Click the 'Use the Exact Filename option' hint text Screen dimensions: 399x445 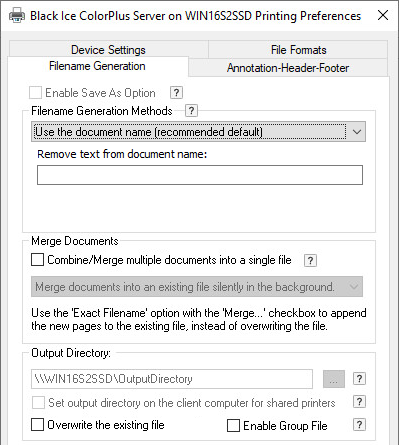pos(199,319)
